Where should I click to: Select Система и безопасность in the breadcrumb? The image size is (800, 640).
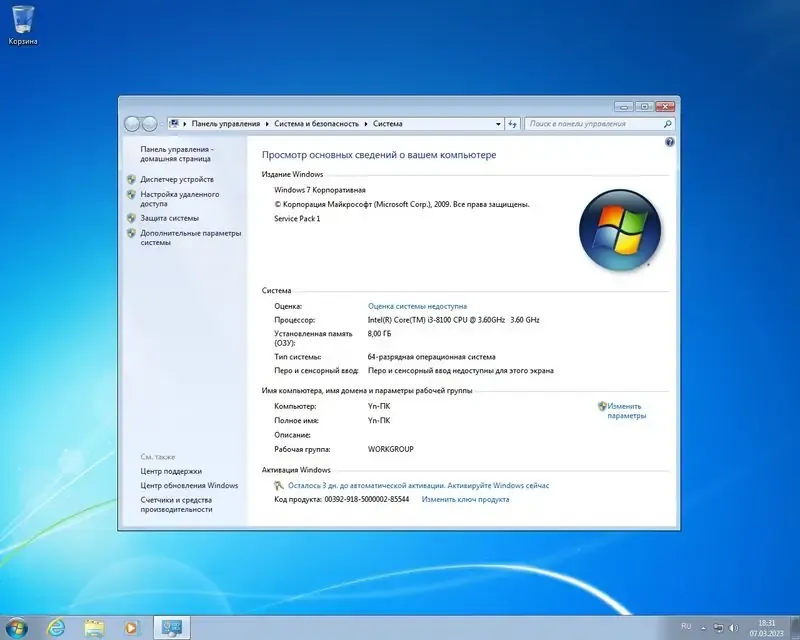point(315,124)
